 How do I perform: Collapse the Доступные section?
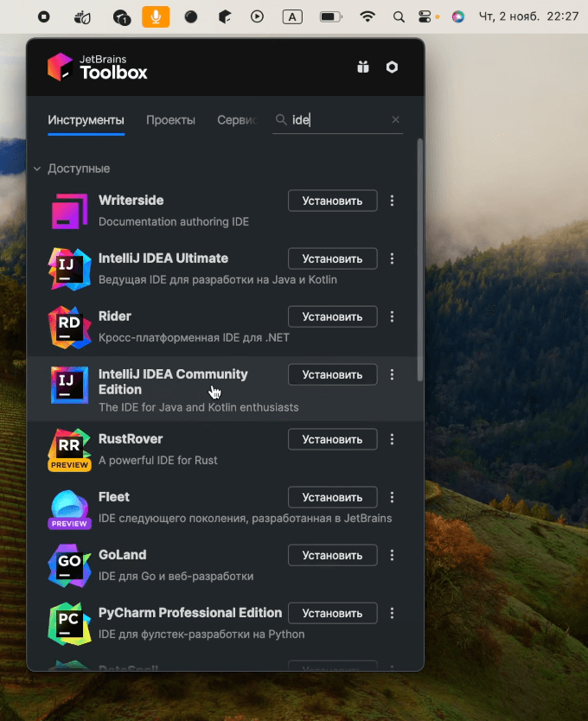37,169
